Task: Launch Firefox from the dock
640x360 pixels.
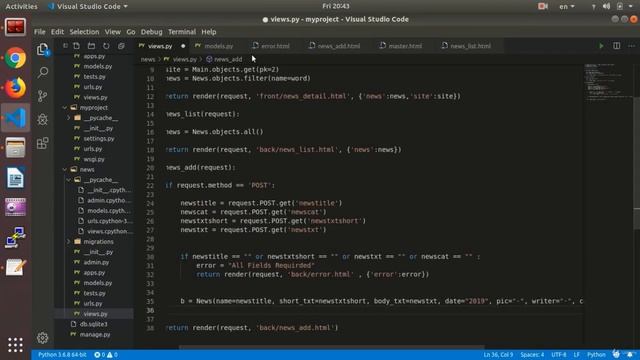Action: tap(15, 88)
